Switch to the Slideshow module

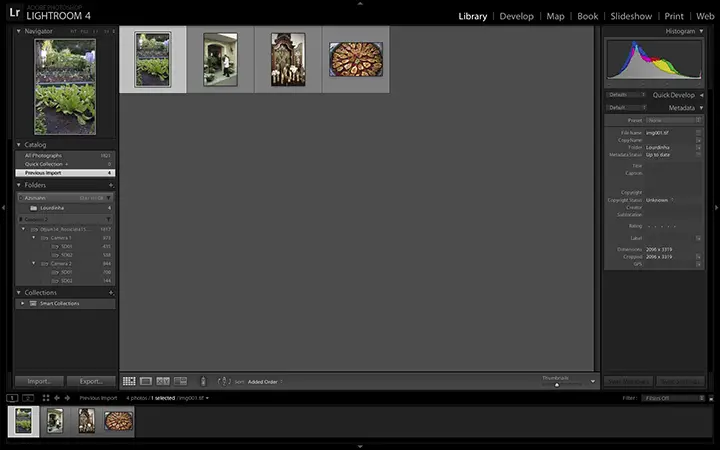click(631, 16)
